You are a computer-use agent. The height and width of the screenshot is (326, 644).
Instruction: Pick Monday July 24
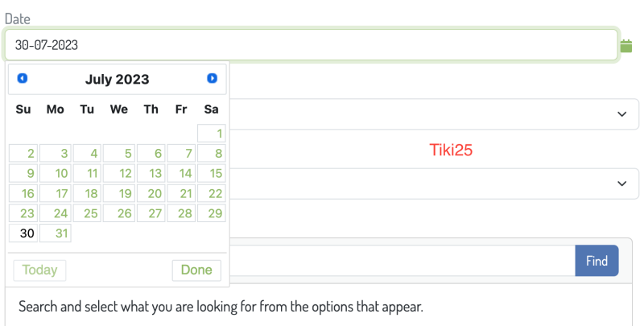coord(56,213)
